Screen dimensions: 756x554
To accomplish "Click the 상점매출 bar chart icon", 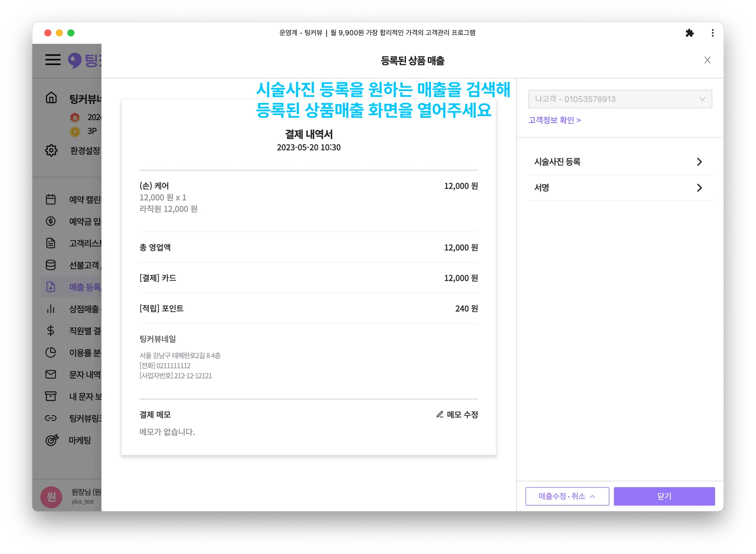I will click(51, 309).
